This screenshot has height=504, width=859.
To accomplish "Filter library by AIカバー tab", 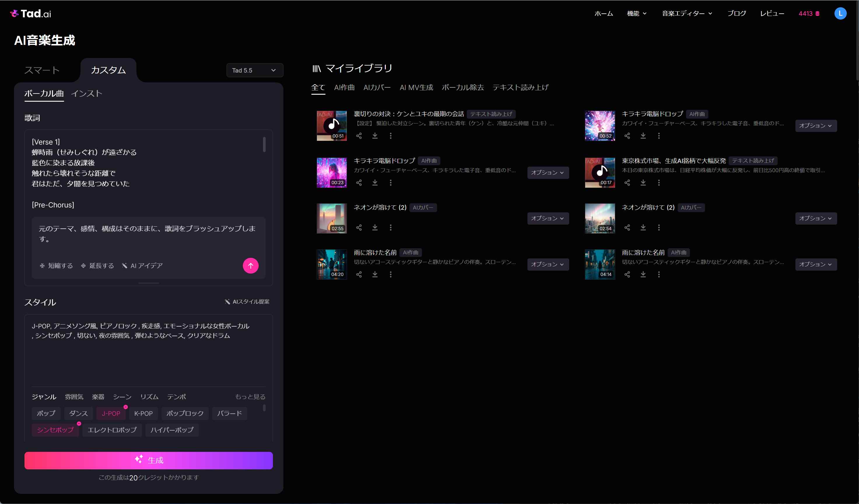I will click(x=377, y=87).
